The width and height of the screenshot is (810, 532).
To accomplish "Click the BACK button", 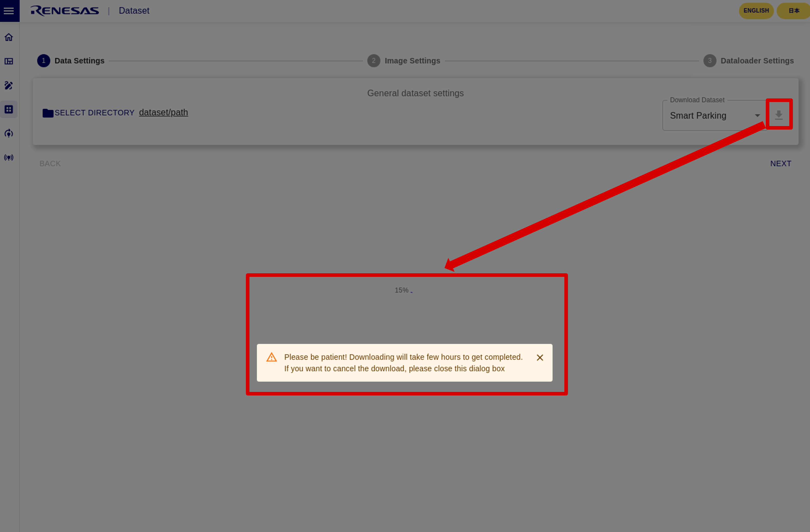I will click(x=50, y=163).
